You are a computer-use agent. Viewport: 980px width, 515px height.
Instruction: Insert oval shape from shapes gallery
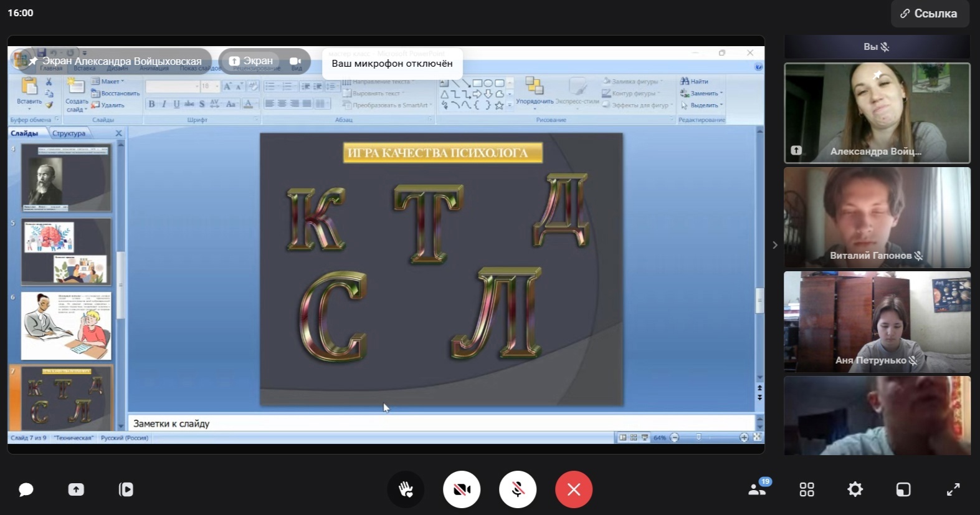488,83
